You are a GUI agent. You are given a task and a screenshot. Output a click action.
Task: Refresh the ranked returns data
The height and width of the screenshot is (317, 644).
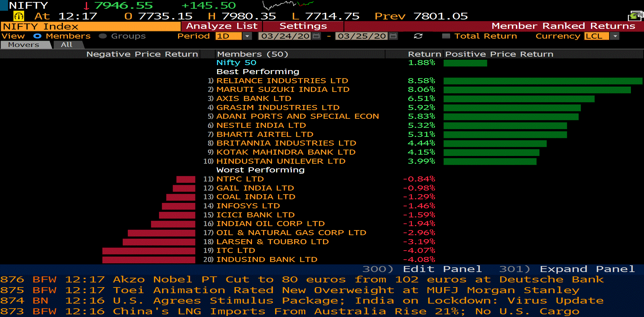(x=418, y=36)
